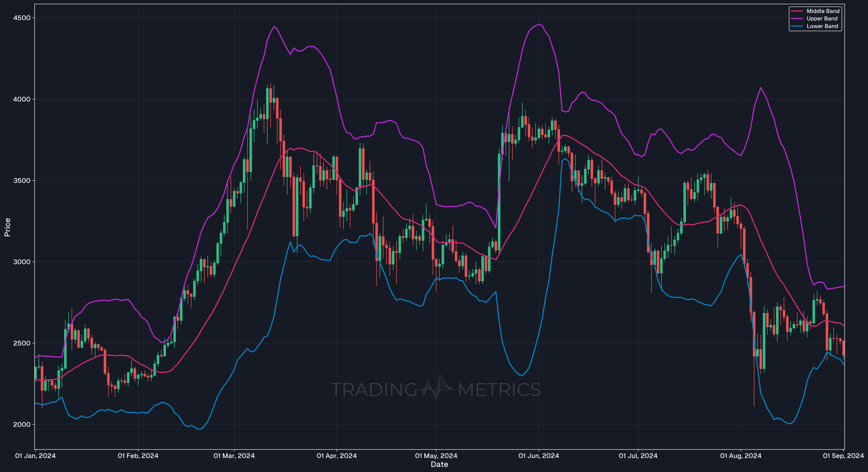Click the pink Middle Band legend line
This screenshot has height=472, width=868.
click(x=797, y=11)
